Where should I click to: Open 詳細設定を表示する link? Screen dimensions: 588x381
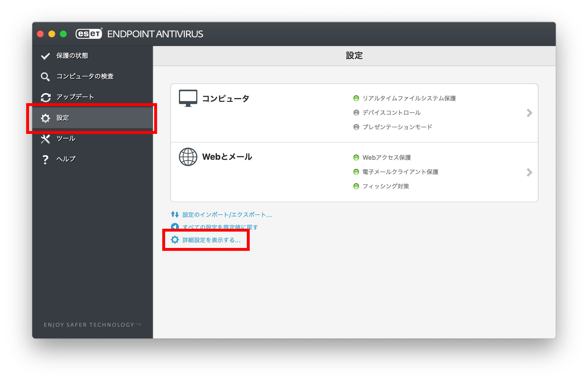tap(211, 240)
